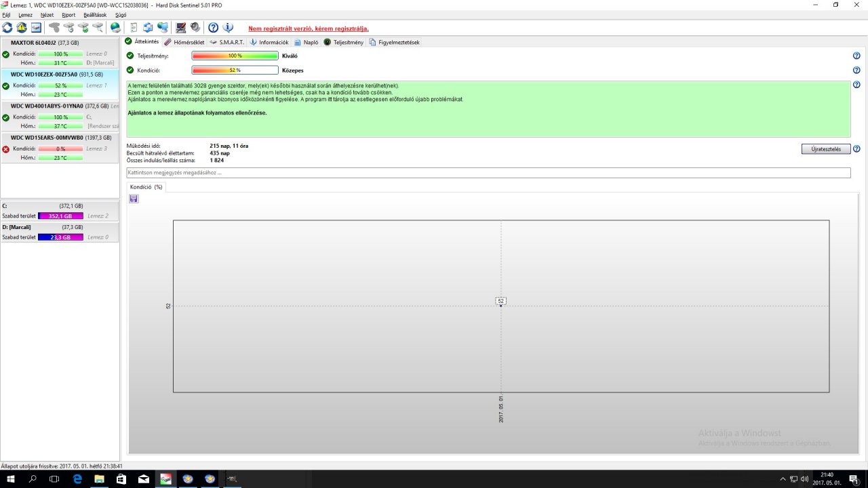This screenshot has width=868, height=488.
Task: Open the hard disk info toolbar icon
Action: tap(36, 28)
